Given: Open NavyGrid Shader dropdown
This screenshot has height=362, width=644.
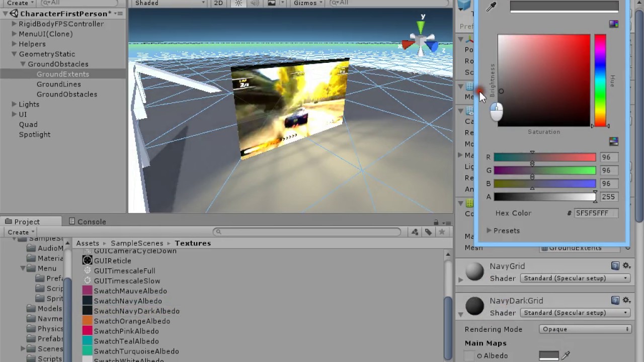Looking at the screenshot, I should coord(575,278).
